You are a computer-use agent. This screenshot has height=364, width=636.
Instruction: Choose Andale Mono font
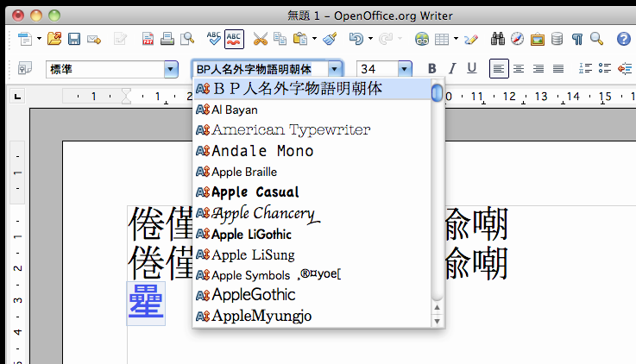(312, 151)
